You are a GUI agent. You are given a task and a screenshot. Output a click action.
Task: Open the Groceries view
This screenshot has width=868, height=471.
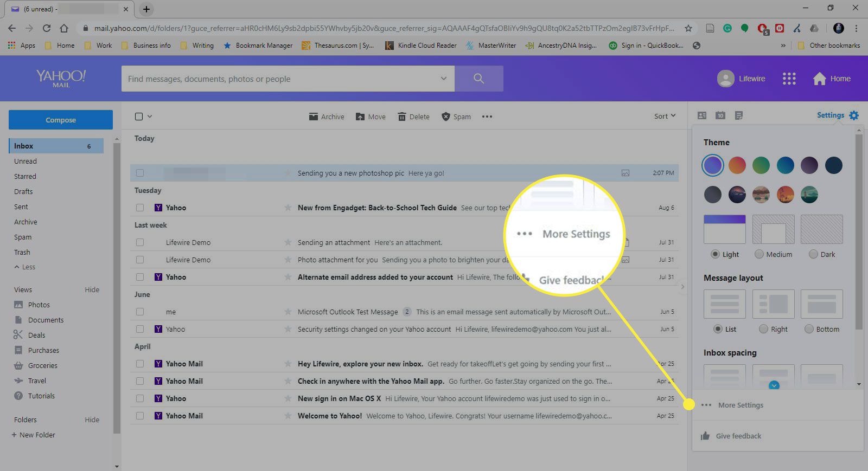pyautogui.click(x=42, y=365)
